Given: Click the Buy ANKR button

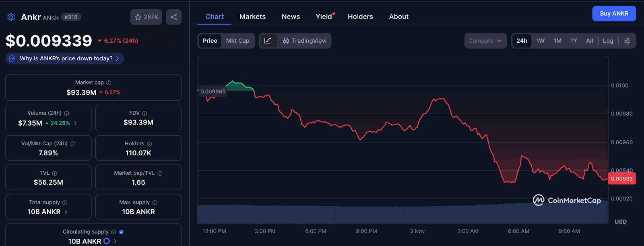Looking at the screenshot, I should 614,14.
